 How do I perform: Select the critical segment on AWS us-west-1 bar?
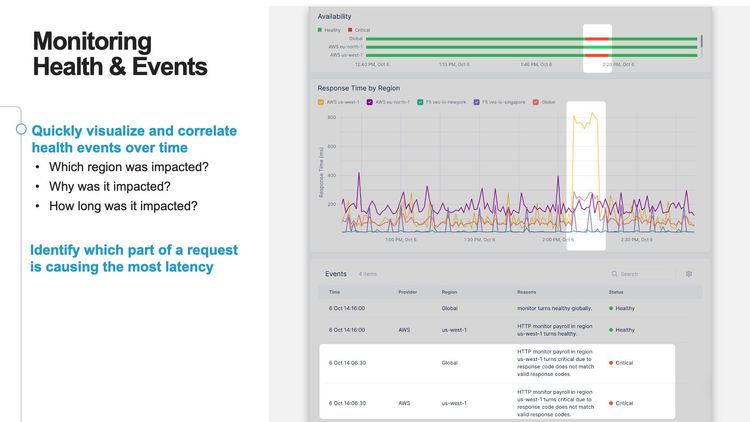point(596,54)
